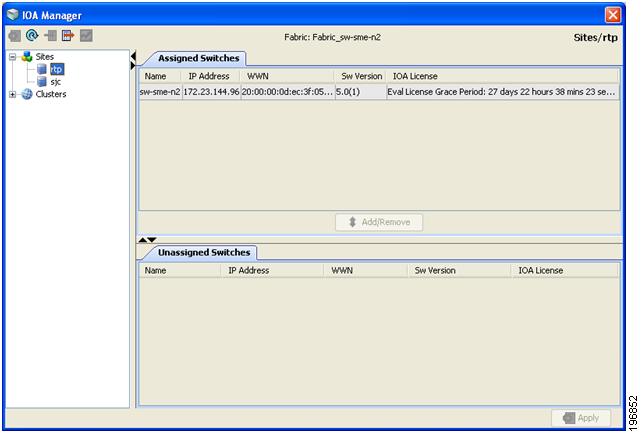Click the grayed chart toolbar icon

point(86,36)
